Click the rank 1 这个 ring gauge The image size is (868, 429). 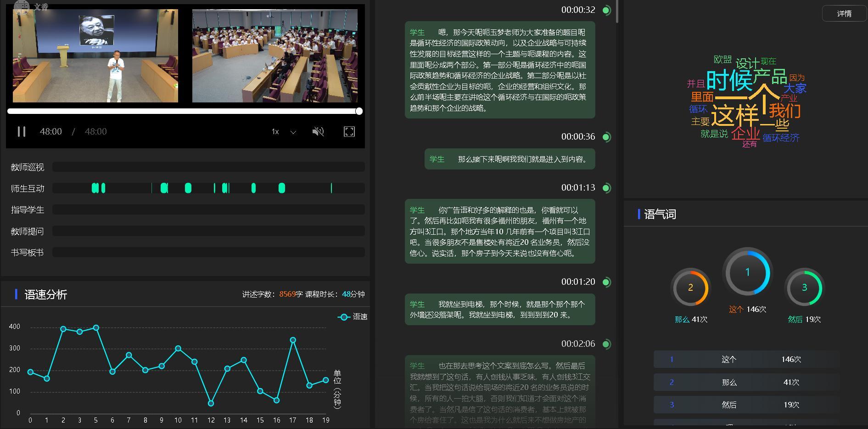747,272
